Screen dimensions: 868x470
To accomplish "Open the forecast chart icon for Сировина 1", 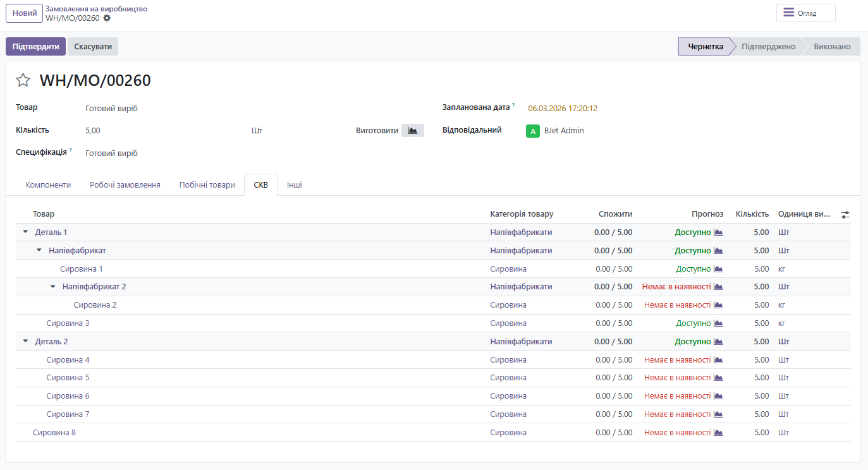I will (718, 269).
